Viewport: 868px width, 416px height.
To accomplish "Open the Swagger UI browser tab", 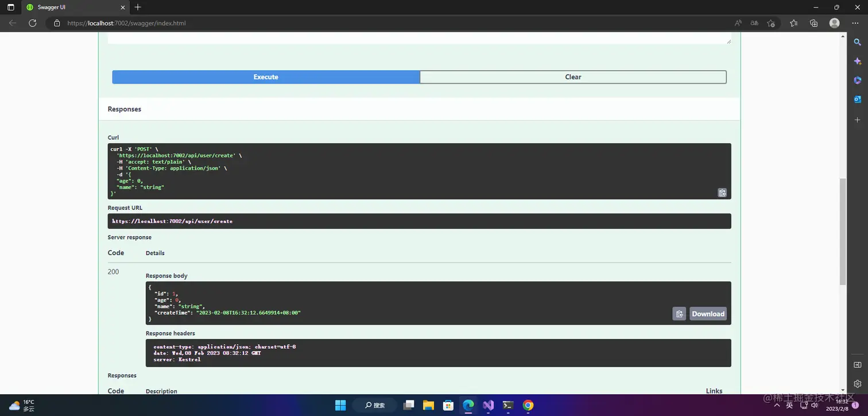I will pyautogui.click(x=75, y=7).
